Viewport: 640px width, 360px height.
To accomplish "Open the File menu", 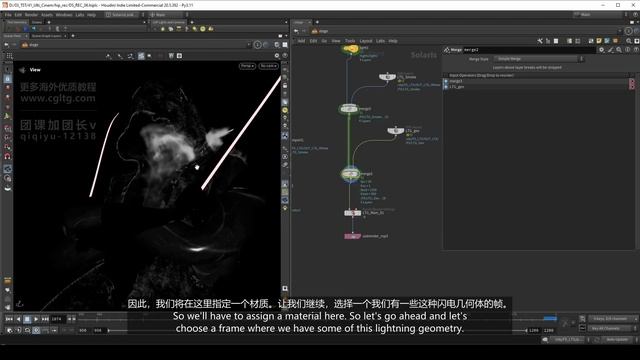I will pyautogui.click(x=8, y=15).
